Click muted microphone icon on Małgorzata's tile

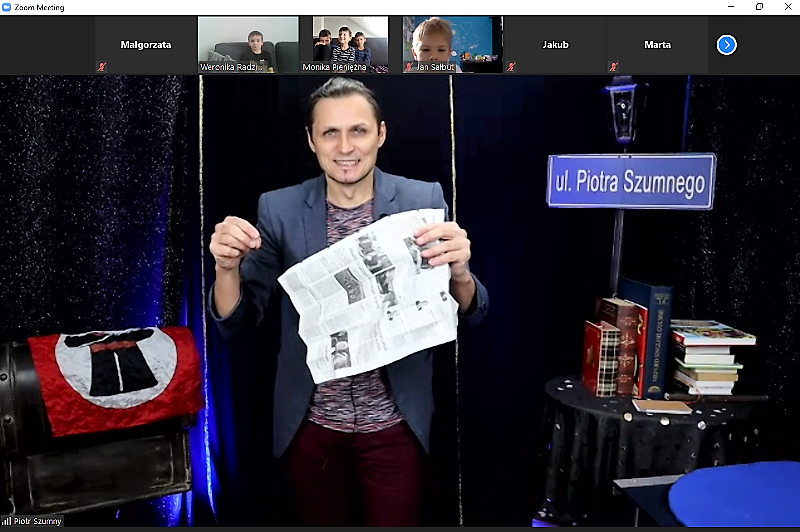pos(102,67)
